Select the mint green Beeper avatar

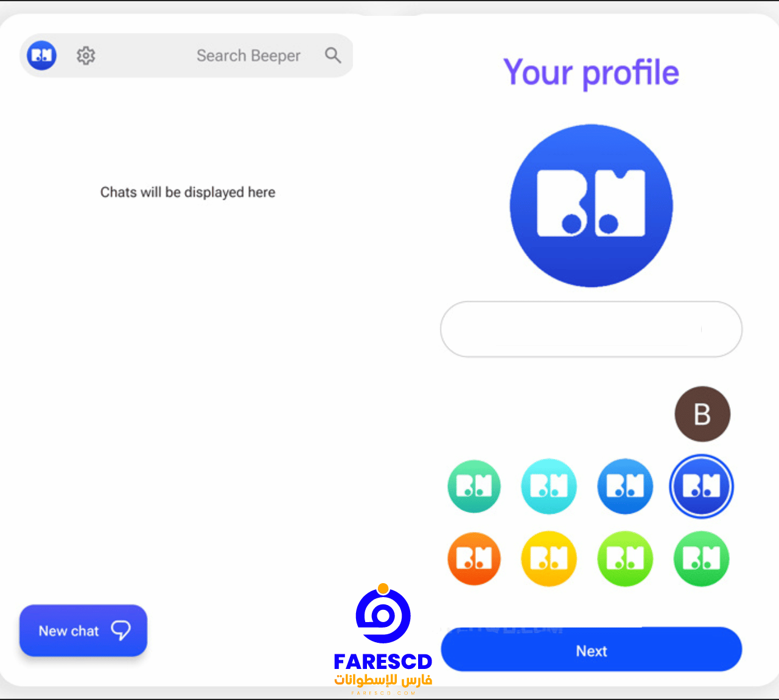point(474,486)
